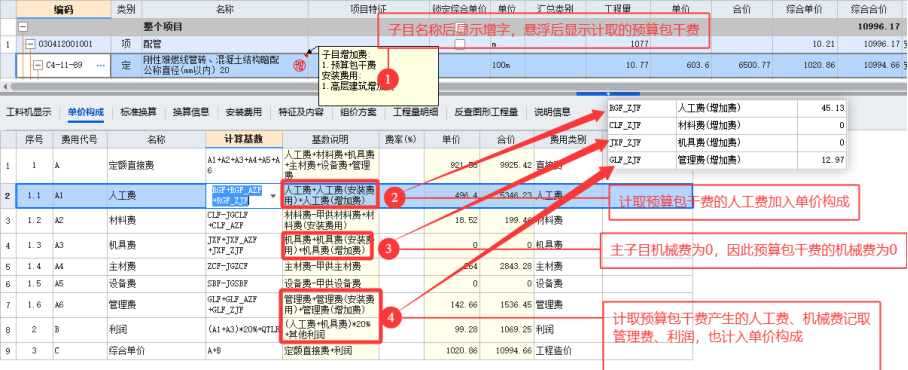Click the horizontal scrollbar's left arrow
The width and height of the screenshot is (908, 370).
pos(5,86)
